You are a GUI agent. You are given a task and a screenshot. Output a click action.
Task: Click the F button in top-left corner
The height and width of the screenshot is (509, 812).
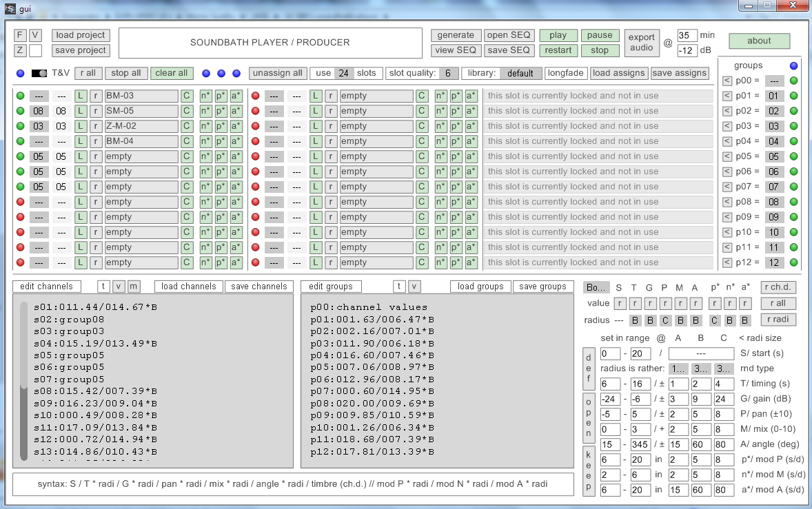tap(20, 35)
